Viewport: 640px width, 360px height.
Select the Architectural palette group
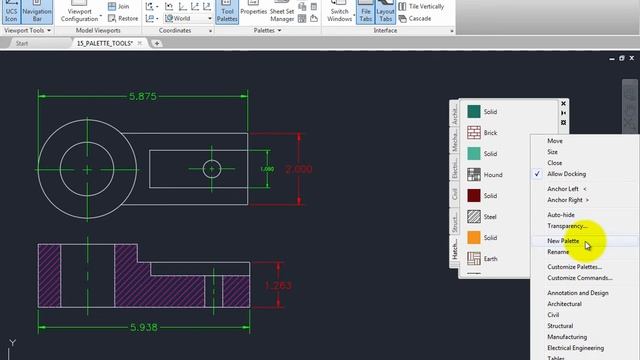coord(564,304)
